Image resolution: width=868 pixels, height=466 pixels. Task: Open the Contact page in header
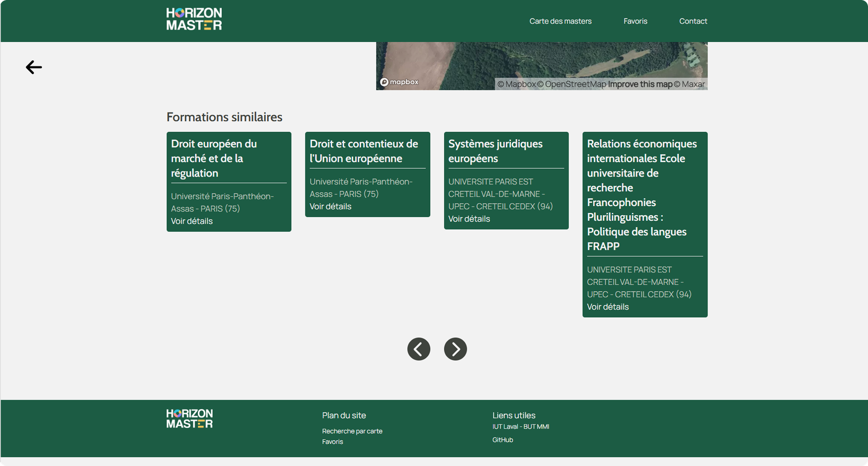(x=693, y=21)
